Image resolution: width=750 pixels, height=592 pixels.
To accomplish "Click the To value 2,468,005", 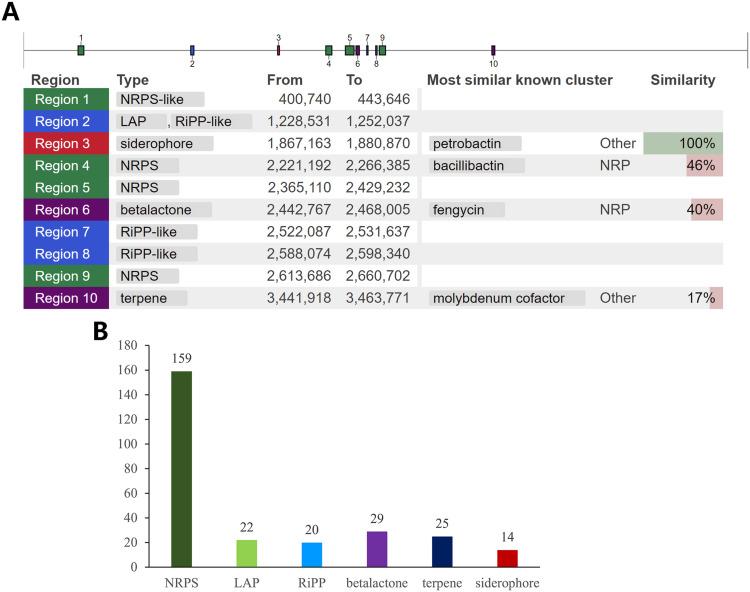I will [378, 209].
